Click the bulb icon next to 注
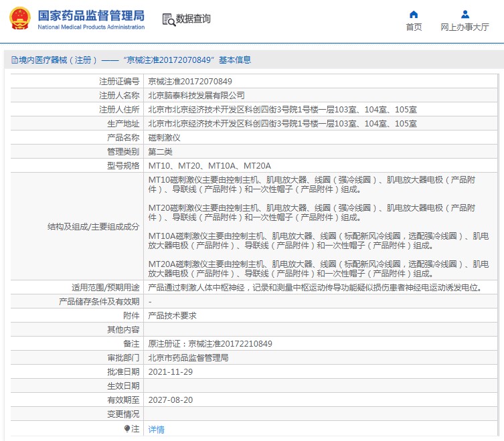504x441 pixels. (127, 429)
